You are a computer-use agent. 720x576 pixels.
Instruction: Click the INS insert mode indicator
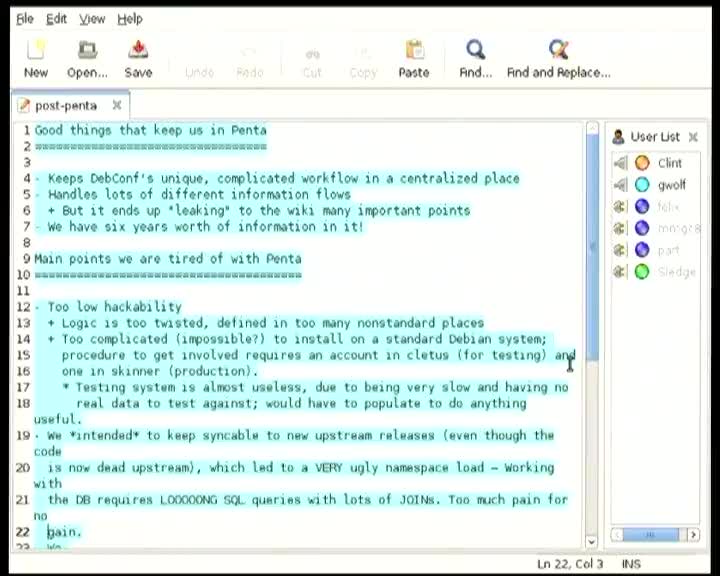click(631, 564)
